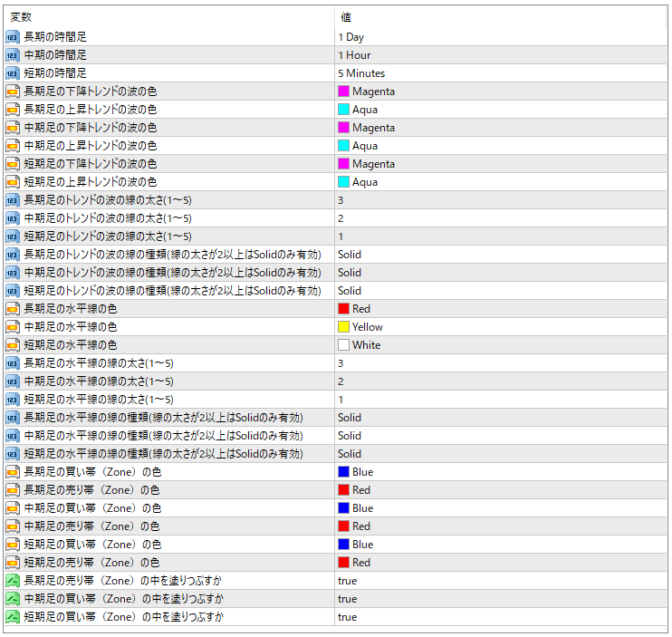Click the icon beside 長期足のトレンドの波の線の太さ
This screenshot has width=672, height=637.
click(13, 200)
